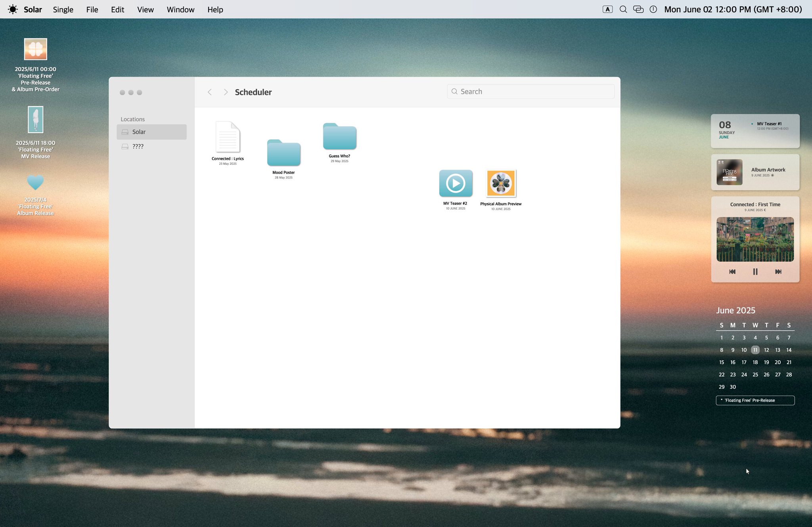Open the File menu

pos(92,10)
